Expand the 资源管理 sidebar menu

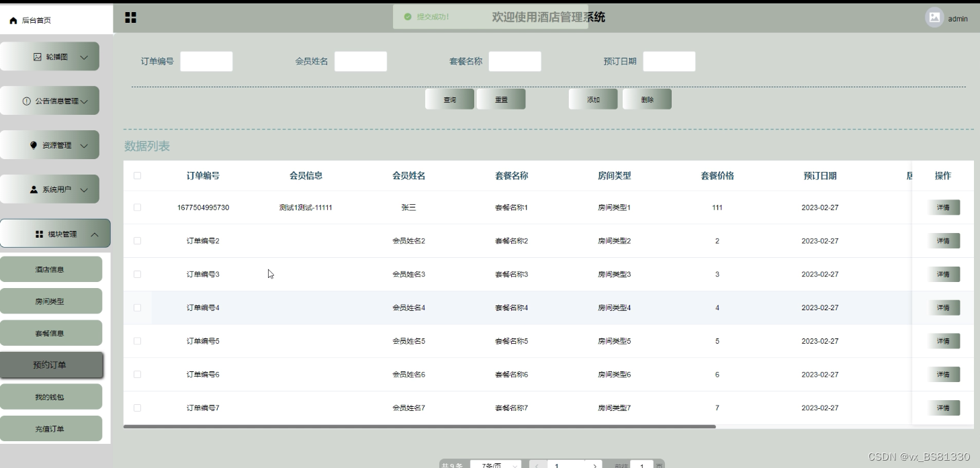tap(50, 145)
